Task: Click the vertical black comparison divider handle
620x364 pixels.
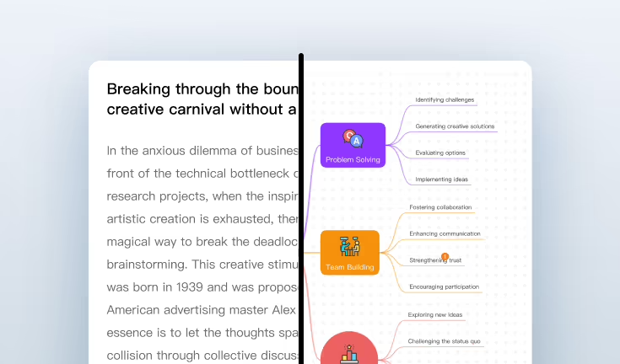Action: click(x=301, y=209)
